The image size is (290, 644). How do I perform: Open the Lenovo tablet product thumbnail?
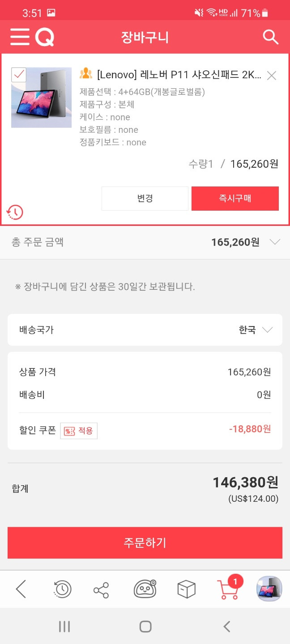click(41, 97)
